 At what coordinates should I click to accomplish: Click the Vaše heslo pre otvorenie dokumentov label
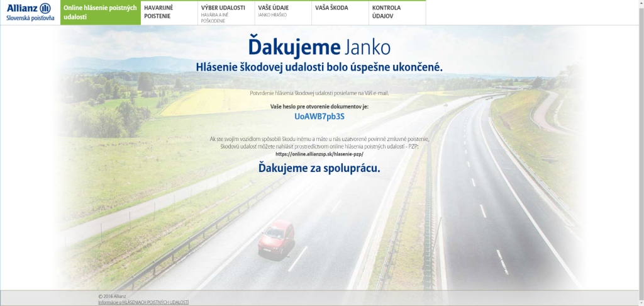pyautogui.click(x=319, y=106)
